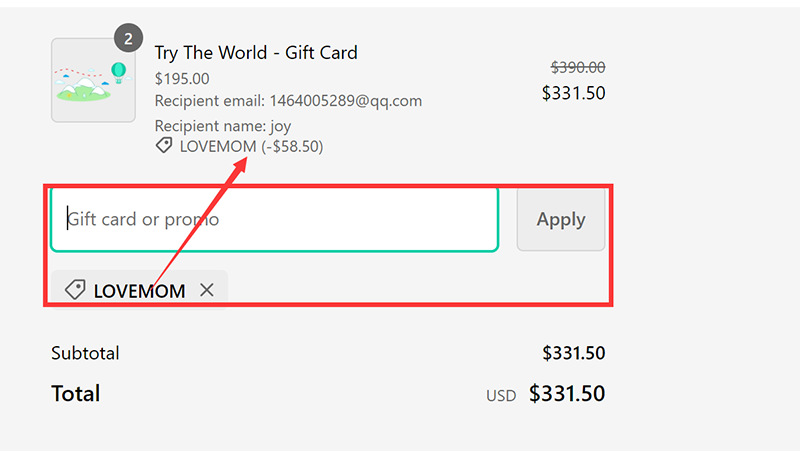Click the discount tag icon under recipient name
800x460 pixels.
[x=164, y=146]
